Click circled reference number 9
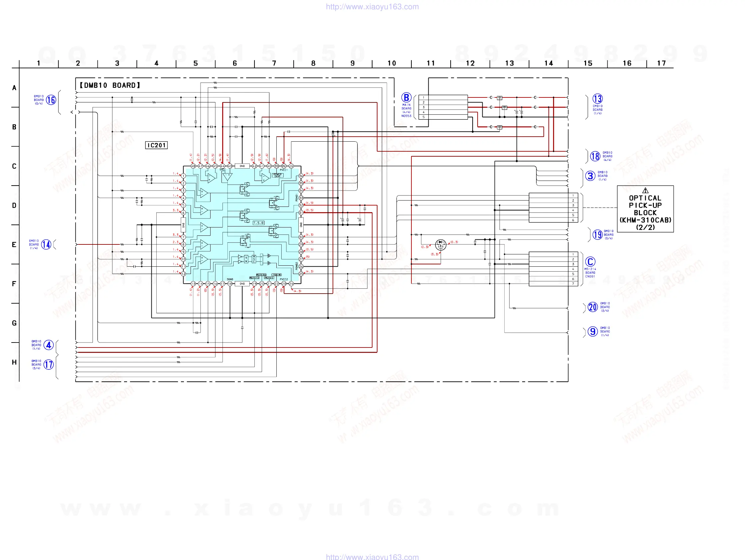 592,331
